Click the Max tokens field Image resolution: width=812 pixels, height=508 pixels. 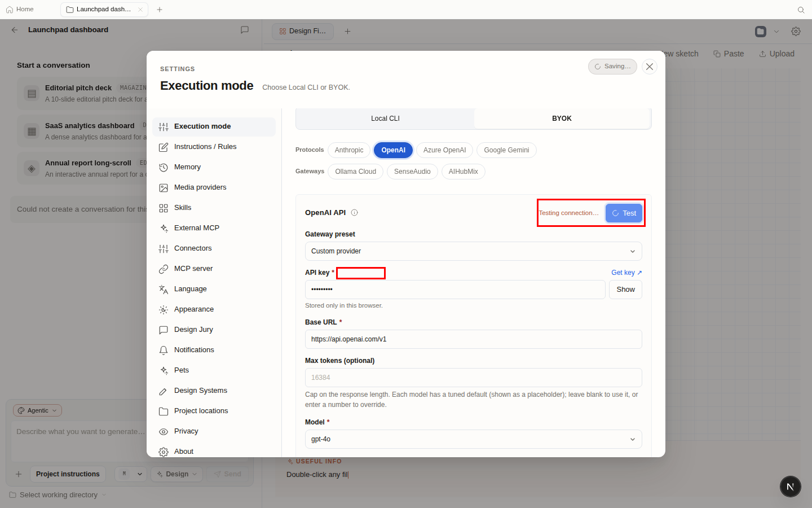[474, 378]
